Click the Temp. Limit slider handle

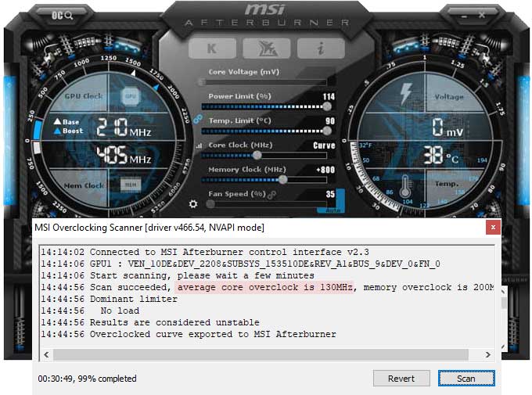click(x=327, y=131)
